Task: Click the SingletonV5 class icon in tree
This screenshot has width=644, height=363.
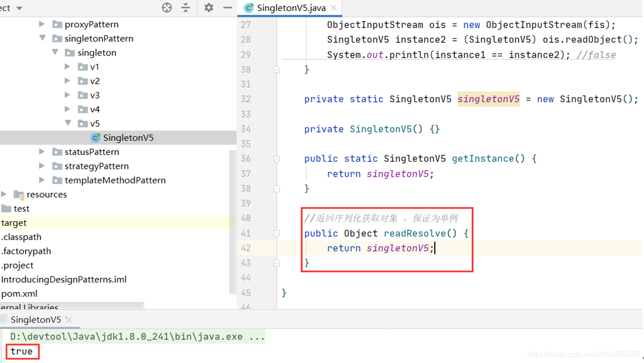Action: [x=95, y=138]
